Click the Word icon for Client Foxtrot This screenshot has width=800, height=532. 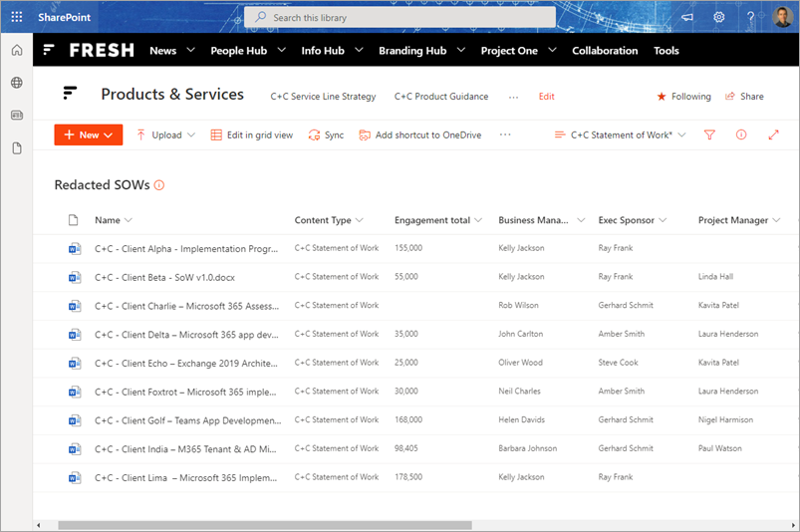pos(75,392)
